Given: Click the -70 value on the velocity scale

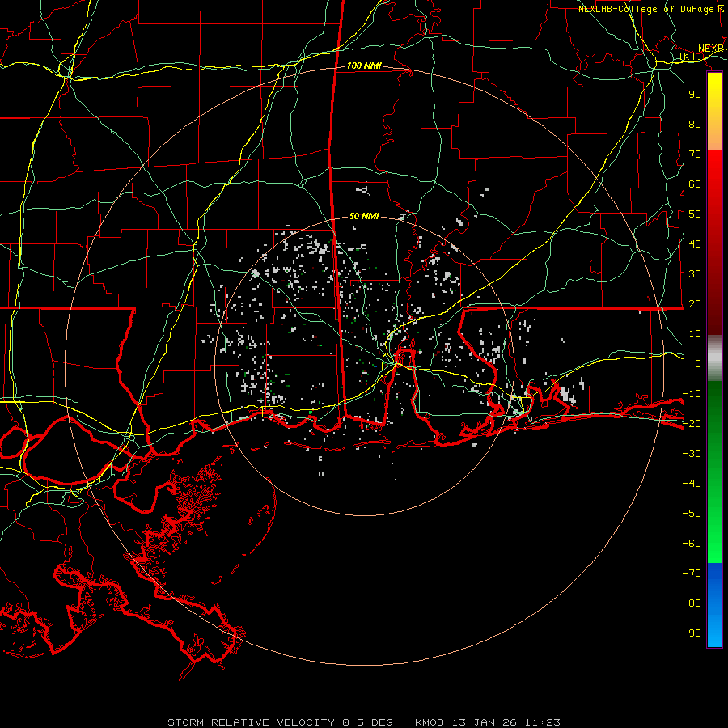Looking at the screenshot, I should tap(692, 574).
